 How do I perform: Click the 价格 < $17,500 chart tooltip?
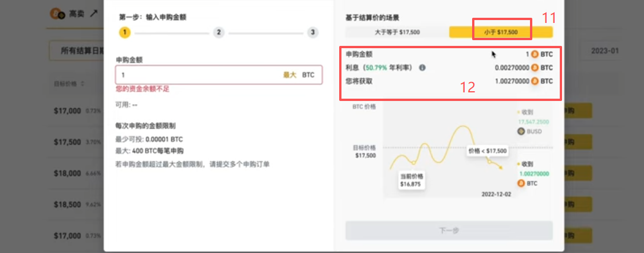(488, 150)
